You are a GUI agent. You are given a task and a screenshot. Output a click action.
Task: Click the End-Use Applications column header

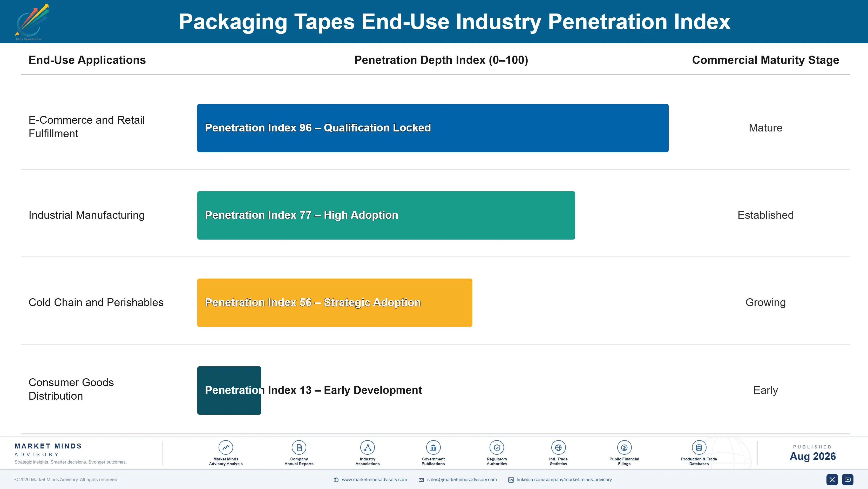click(87, 60)
